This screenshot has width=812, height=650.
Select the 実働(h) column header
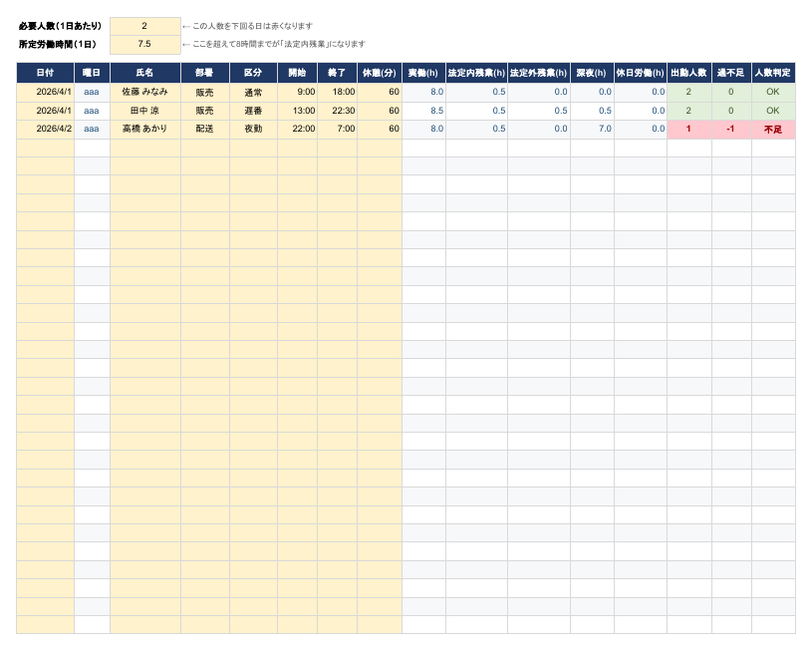423,73
